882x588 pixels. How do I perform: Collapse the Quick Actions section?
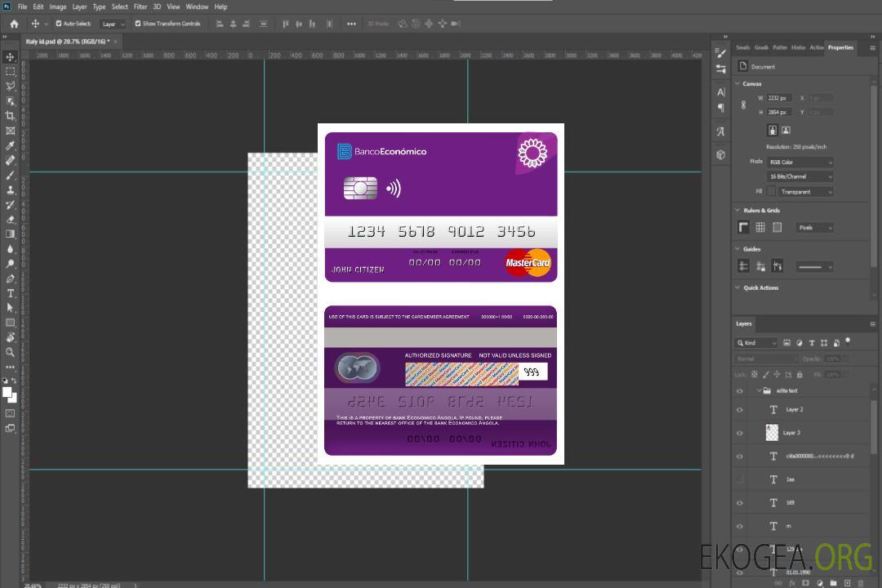pos(737,287)
